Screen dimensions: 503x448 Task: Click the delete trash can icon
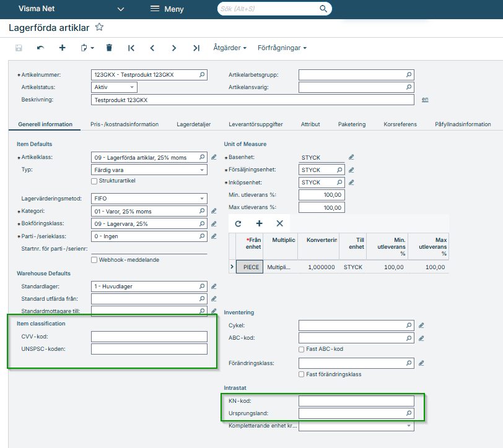click(109, 48)
